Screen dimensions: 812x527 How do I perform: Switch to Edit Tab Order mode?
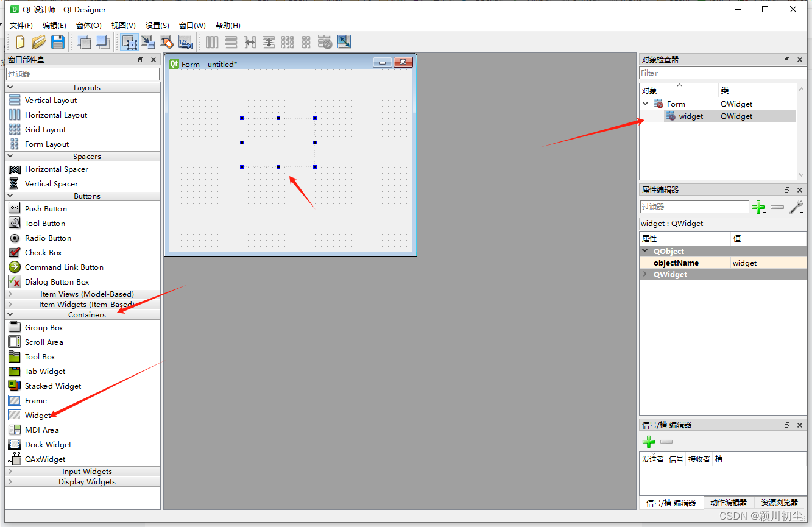[186, 41]
